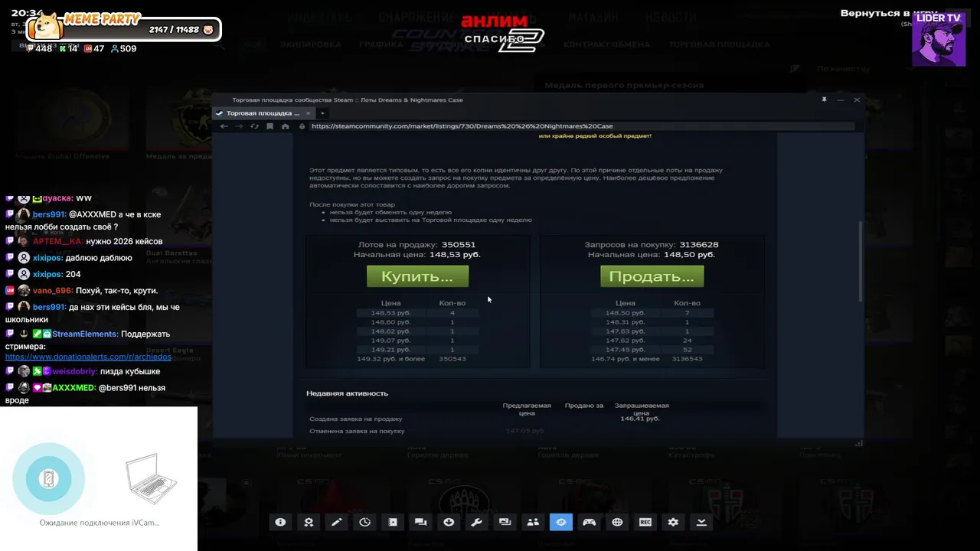Collapse the overlay toolbar arrow icon
This screenshot has width=980, height=551.
pyautogui.click(x=701, y=522)
